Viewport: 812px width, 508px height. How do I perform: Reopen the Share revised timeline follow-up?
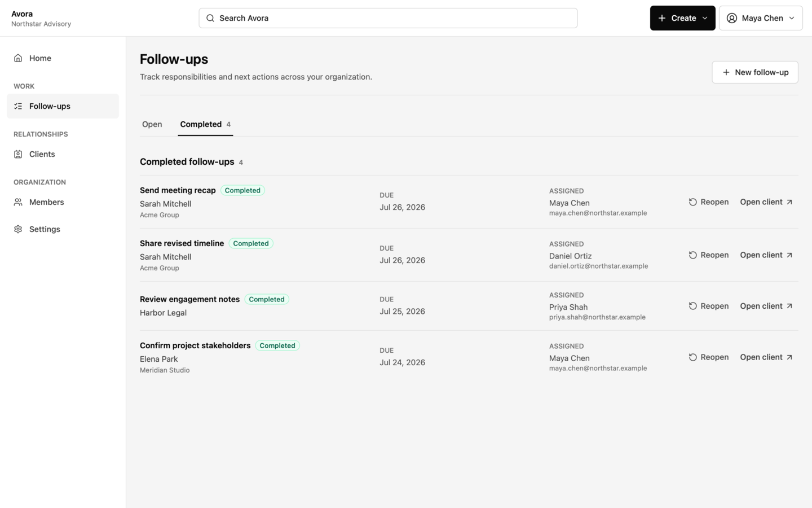point(709,255)
